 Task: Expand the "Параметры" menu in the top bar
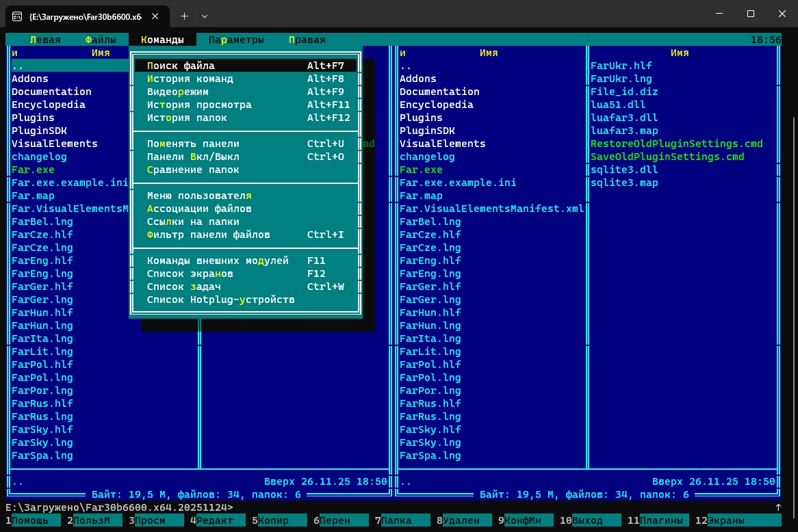pos(236,40)
